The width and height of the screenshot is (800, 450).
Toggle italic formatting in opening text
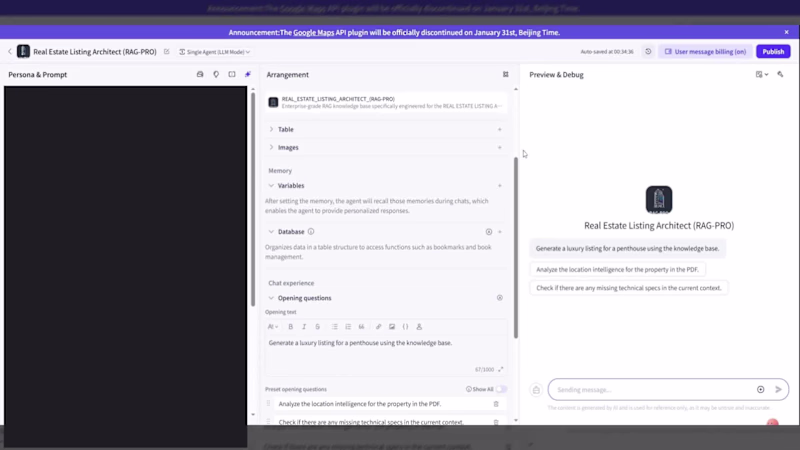pyautogui.click(x=304, y=327)
